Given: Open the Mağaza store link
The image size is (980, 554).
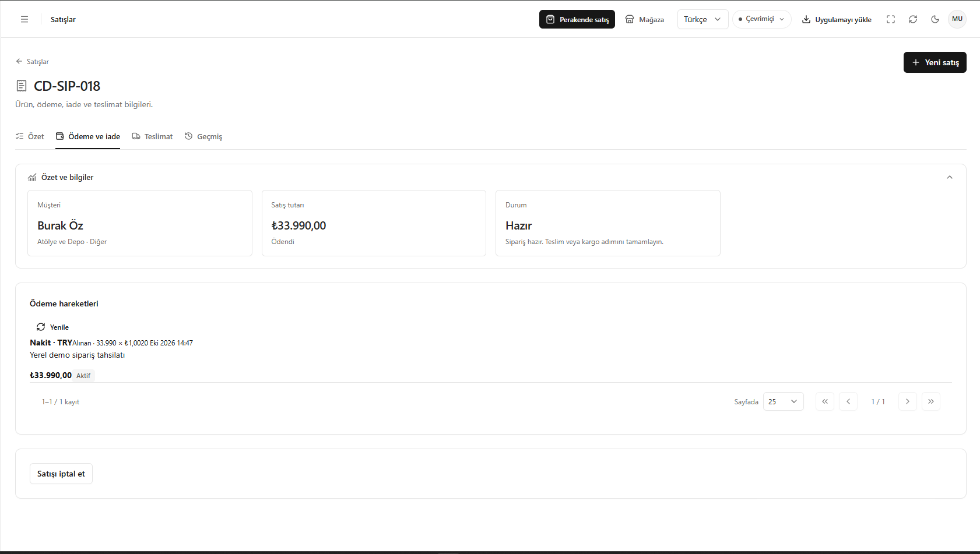Looking at the screenshot, I should (x=645, y=19).
